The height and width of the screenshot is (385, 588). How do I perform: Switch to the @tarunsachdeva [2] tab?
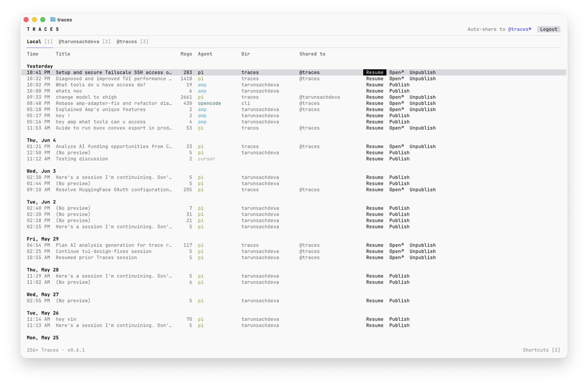click(x=84, y=42)
